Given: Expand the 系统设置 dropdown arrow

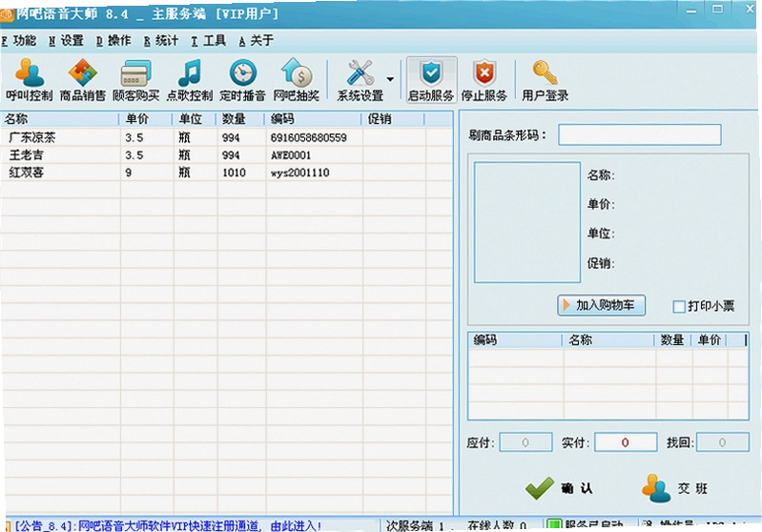Looking at the screenshot, I should tap(390, 79).
